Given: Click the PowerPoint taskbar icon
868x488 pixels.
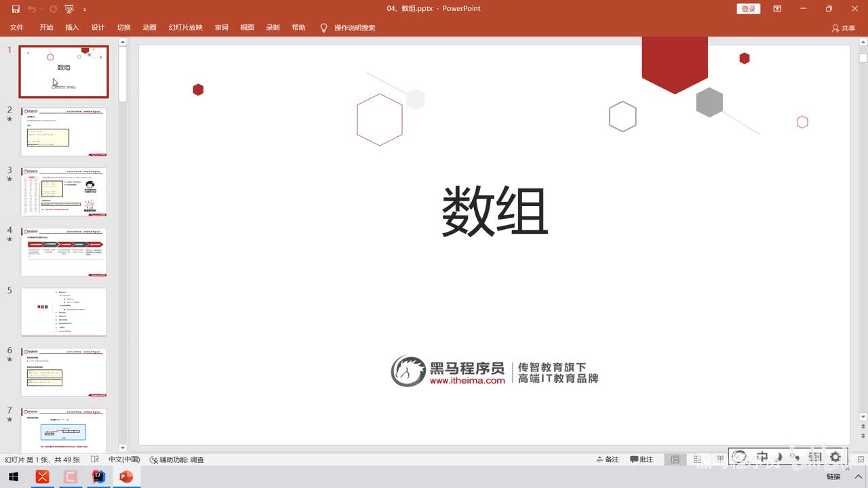Looking at the screenshot, I should tap(126, 477).
